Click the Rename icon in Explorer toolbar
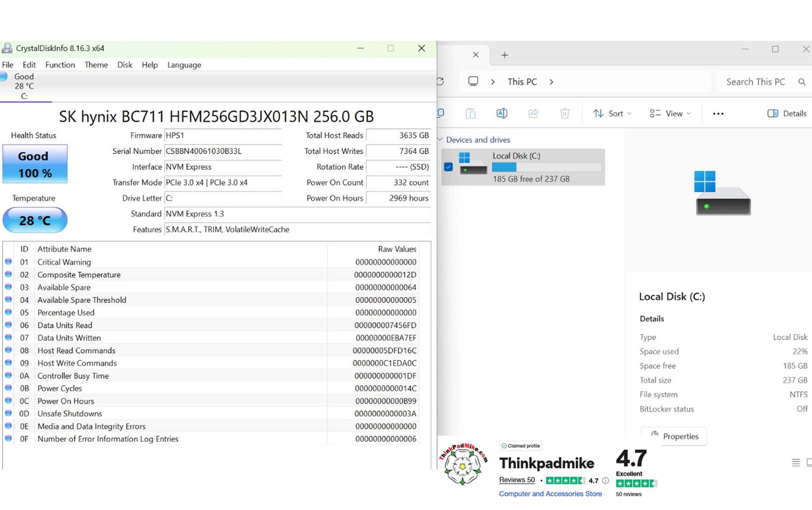This screenshot has height=510, width=812. [x=502, y=113]
